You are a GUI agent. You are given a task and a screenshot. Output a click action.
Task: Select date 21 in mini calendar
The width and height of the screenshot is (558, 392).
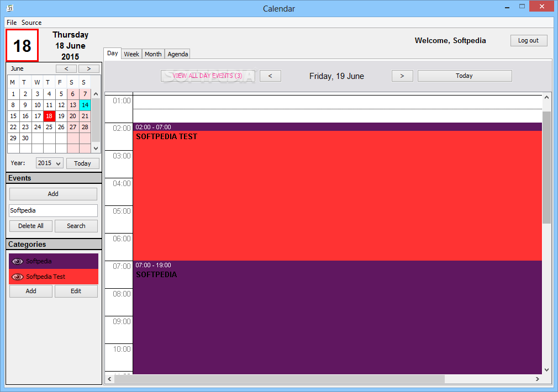pyautogui.click(x=85, y=116)
